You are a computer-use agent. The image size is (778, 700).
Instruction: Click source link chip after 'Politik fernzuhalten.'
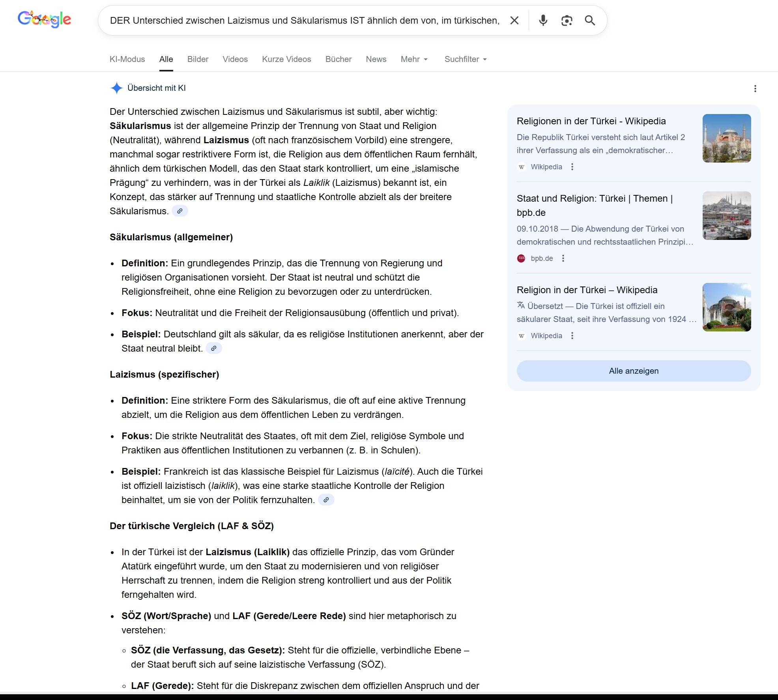(x=326, y=500)
